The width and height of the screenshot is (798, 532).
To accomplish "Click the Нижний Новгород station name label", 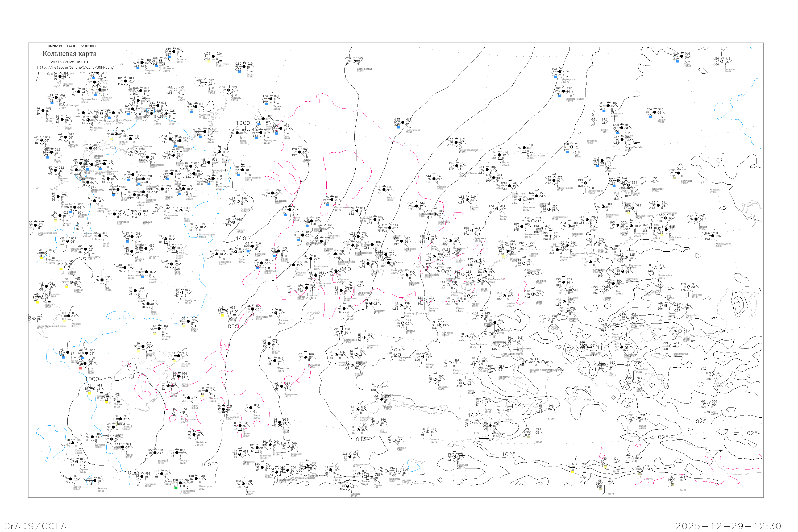I will coord(69,106).
